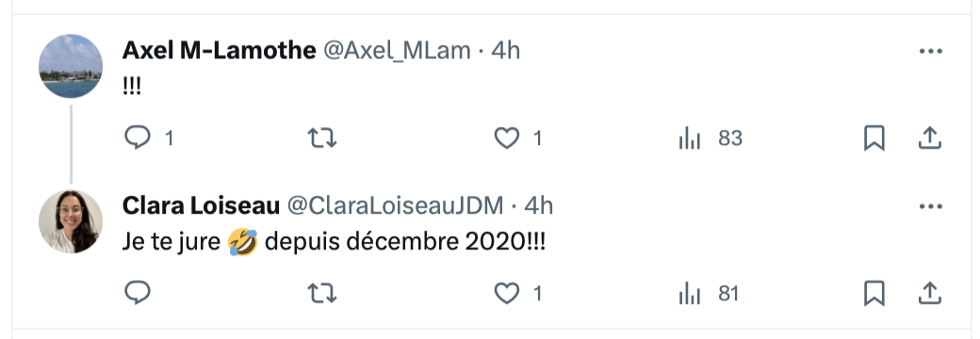Open Axel M-Lamothe's profile name
The height and width of the screenshot is (339, 980).
point(219,51)
